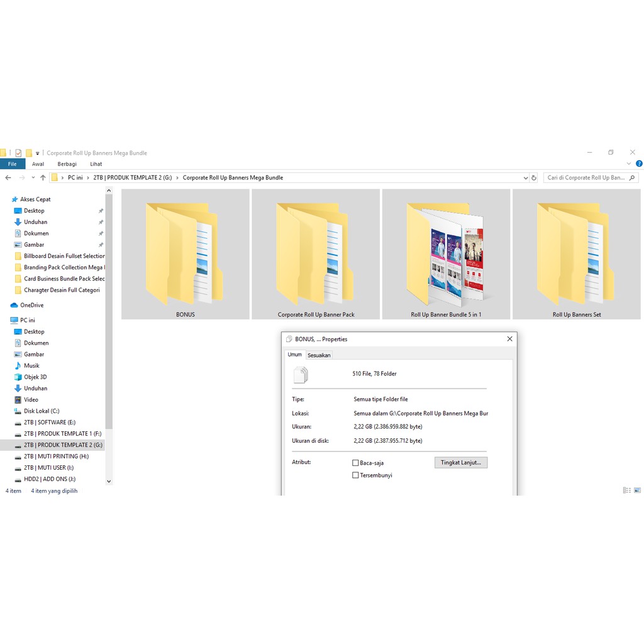Enable the Baca-saja checkbox
The width and height of the screenshot is (644, 644).
(x=356, y=463)
